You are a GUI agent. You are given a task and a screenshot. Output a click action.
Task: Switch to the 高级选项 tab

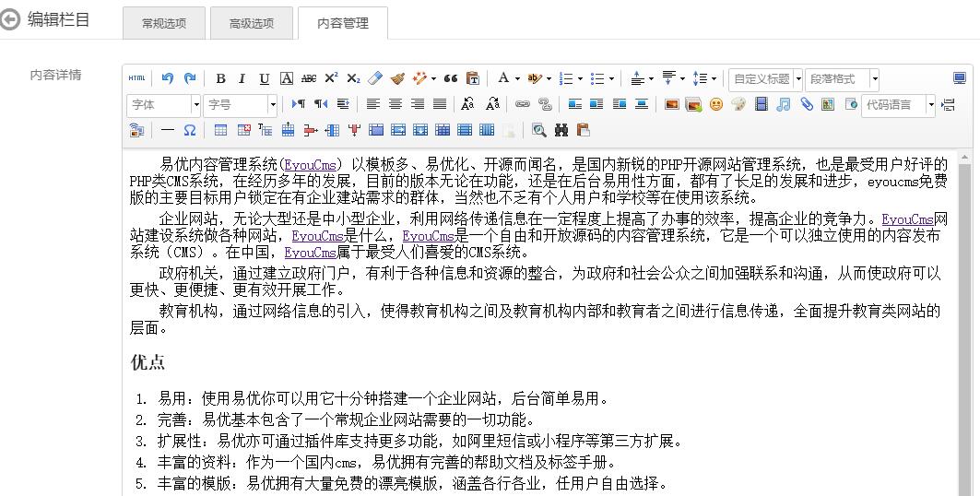(x=252, y=24)
